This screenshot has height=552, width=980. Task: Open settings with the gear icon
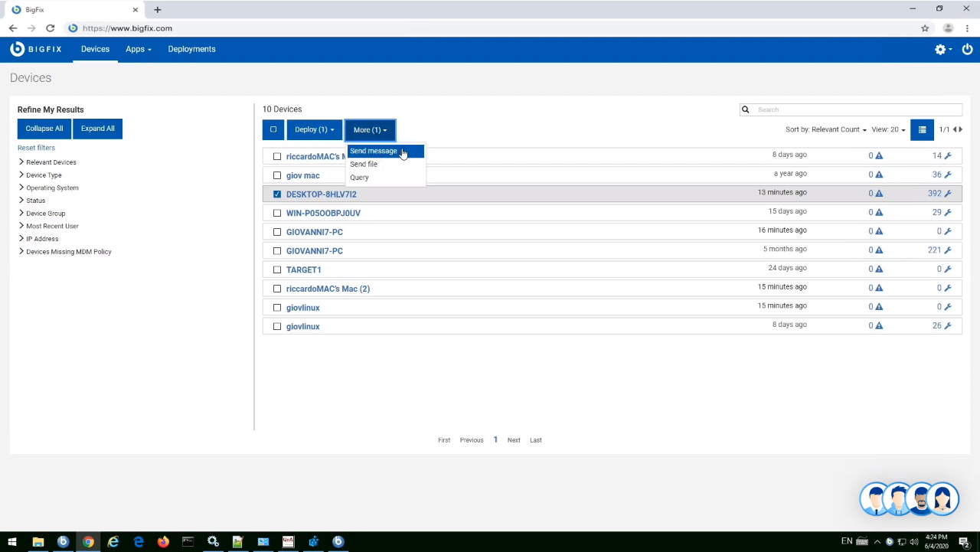click(x=940, y=49)
